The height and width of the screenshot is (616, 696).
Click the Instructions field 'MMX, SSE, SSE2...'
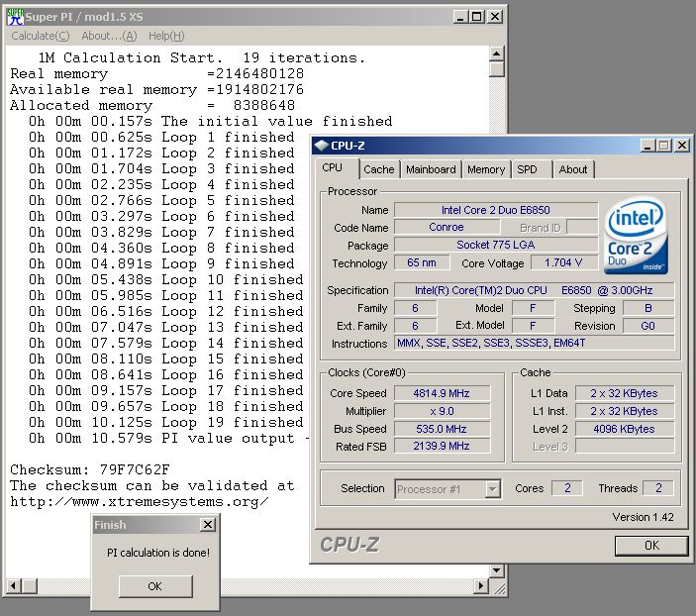pyautogui.click(x=534, y=344)
